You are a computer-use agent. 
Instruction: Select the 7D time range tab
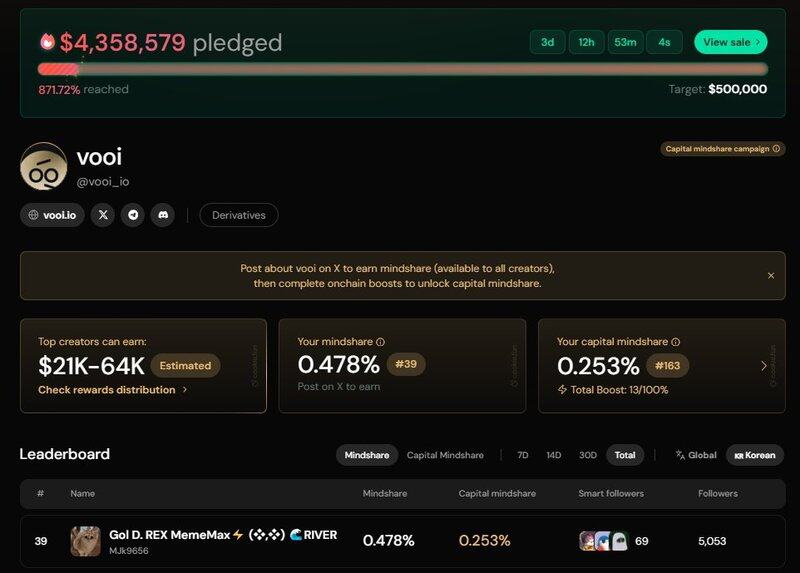pos(523,455)
